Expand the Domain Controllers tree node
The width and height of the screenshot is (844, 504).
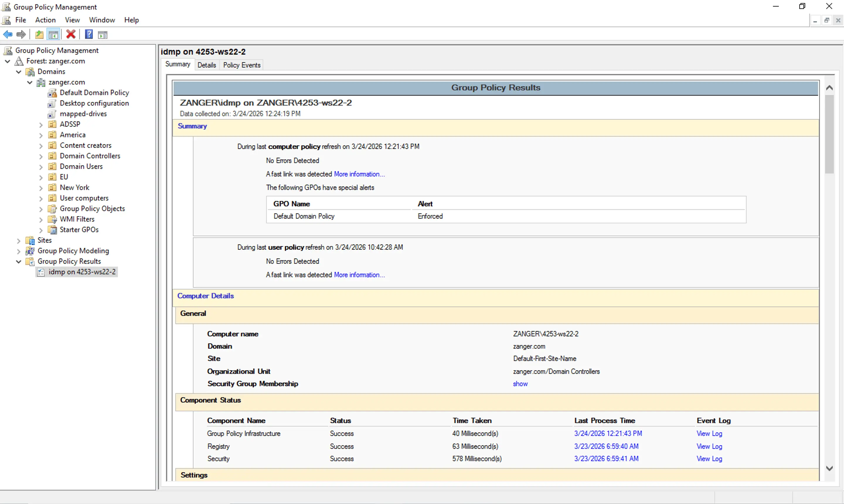(x=41, y=156)
